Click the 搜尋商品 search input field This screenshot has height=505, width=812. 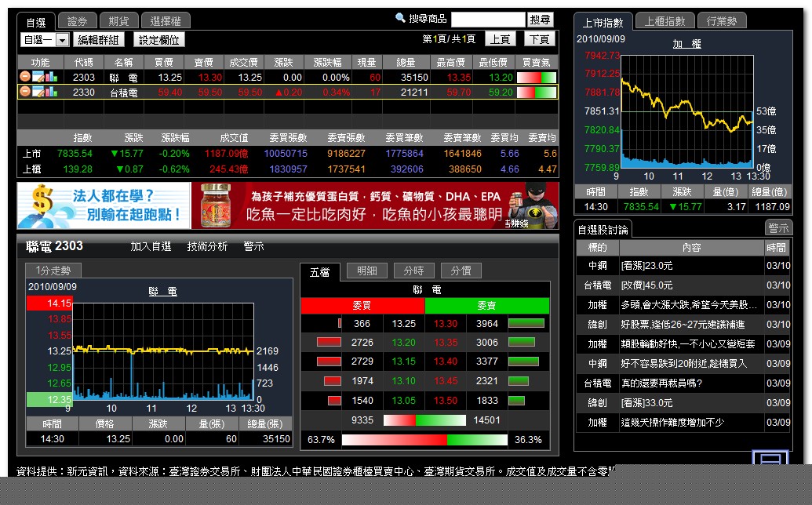click(487, 20)
